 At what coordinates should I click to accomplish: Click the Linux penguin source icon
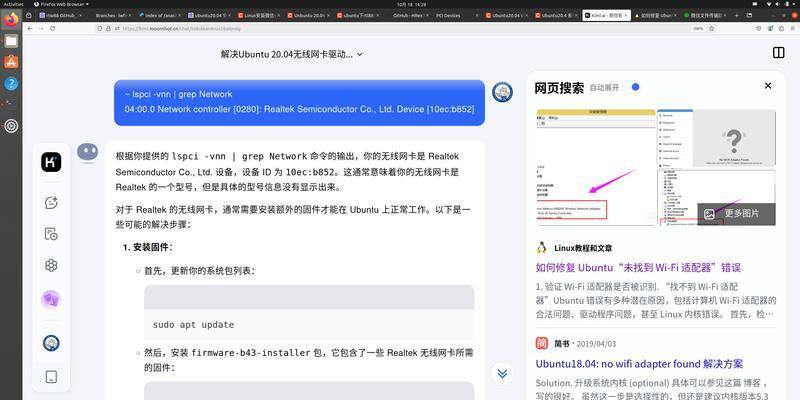[542, 248]
